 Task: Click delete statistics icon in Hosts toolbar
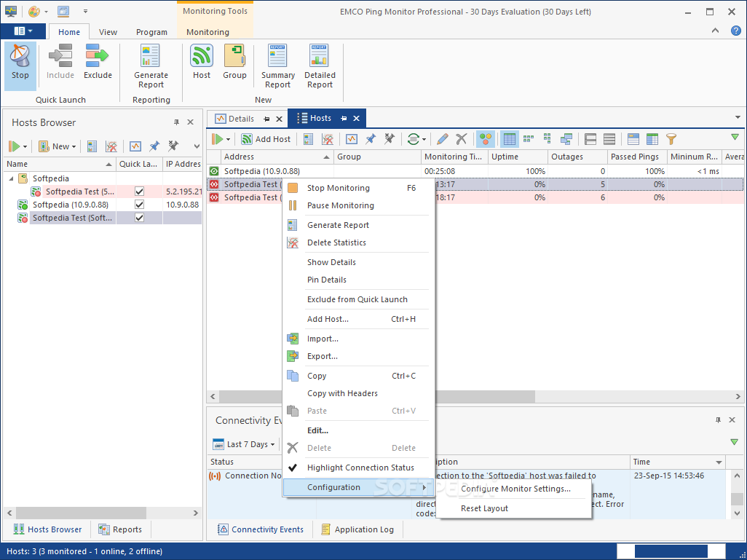tap(328, 138)
